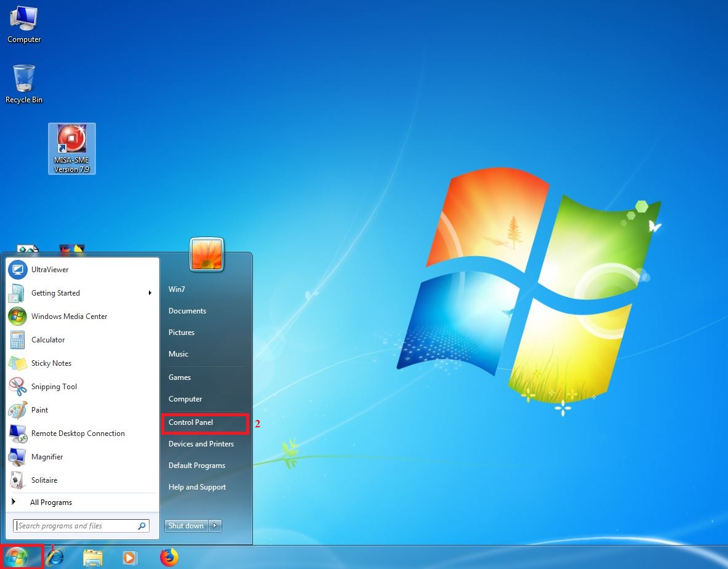This screenshot has width=728, height=569.
Task: Click the Windows Media Center icon
Action: coord(18,317)
